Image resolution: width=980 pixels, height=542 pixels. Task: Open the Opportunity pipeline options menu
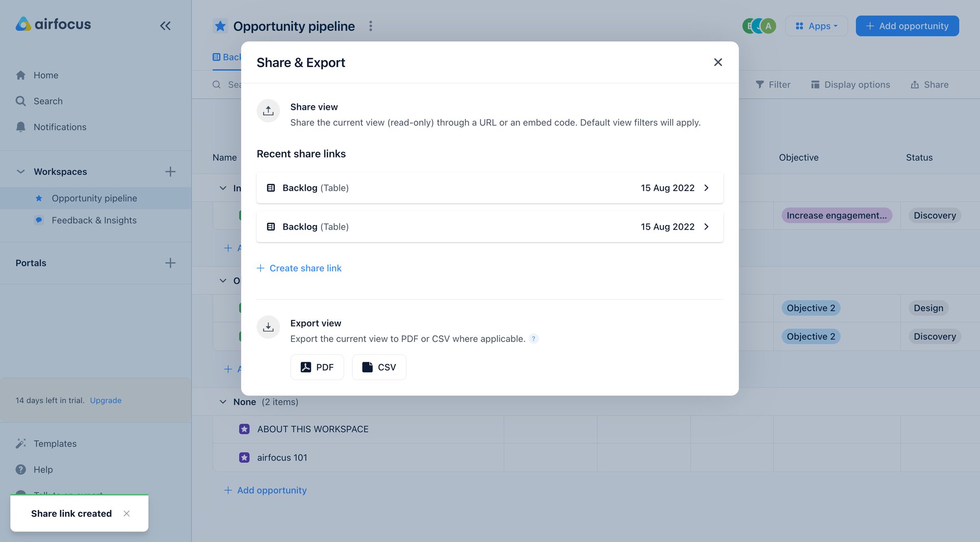tap(371, 26)
